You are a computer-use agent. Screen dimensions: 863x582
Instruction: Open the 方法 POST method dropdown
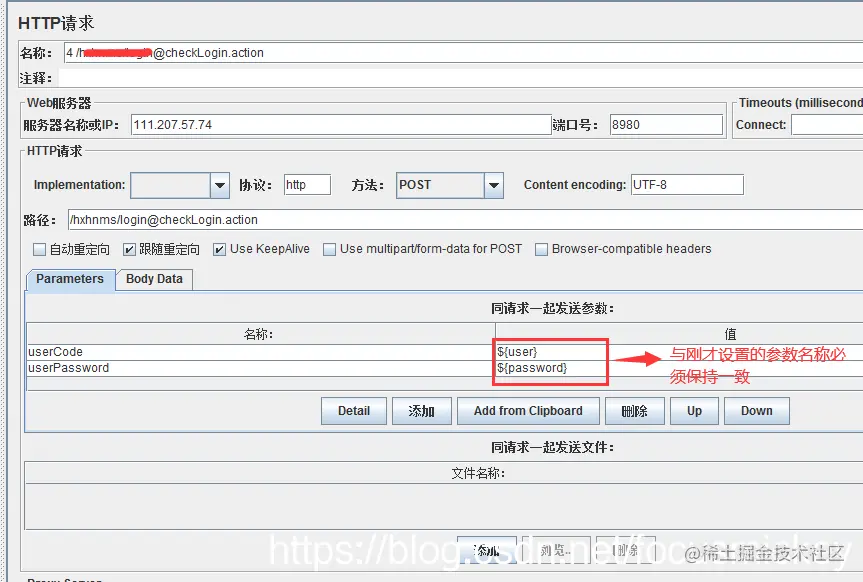[494, 186]
